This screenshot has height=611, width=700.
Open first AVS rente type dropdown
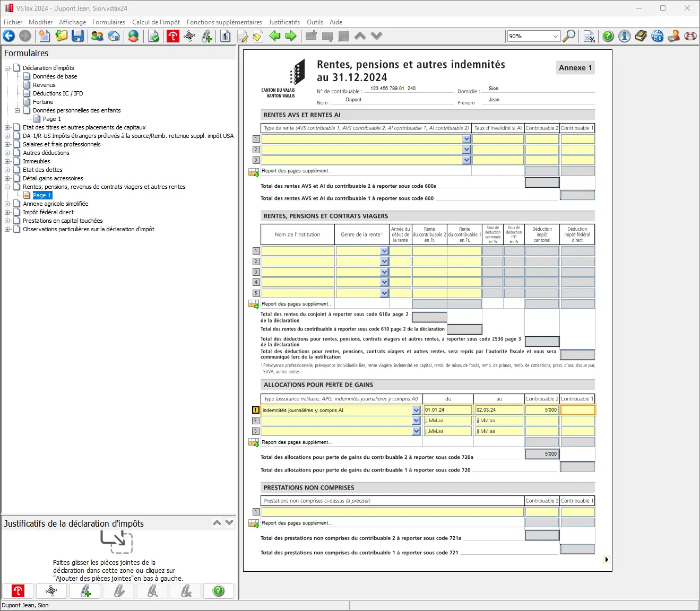pyautogui.click(x=466, y=139)
